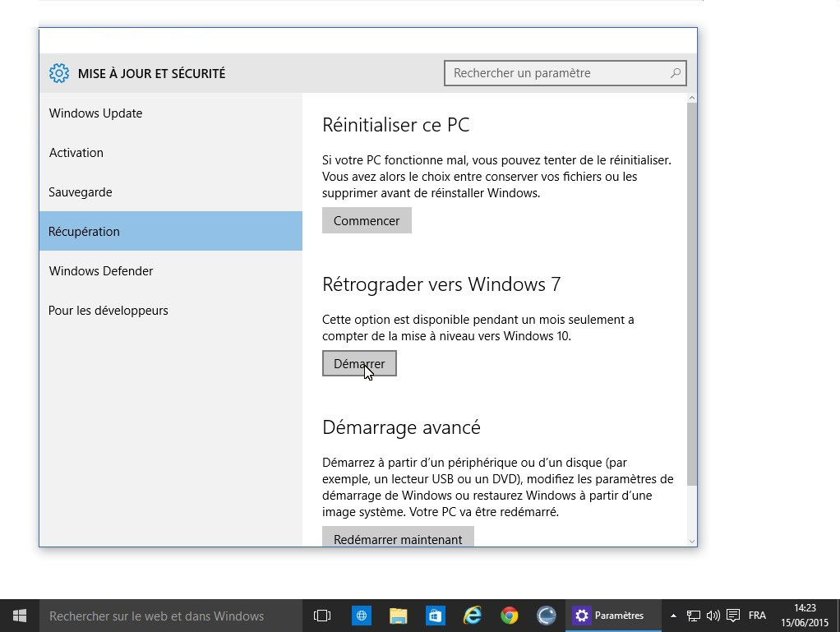840x632 pixels.
Task: Click the search magnifier icon
Action: [x=675, y=73]
